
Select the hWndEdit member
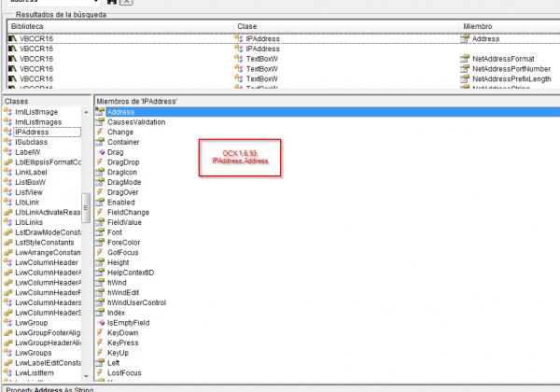(123, 292)
